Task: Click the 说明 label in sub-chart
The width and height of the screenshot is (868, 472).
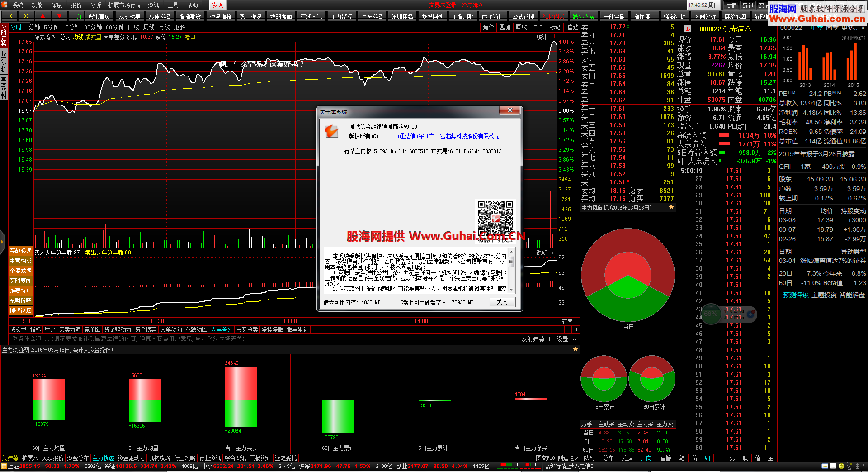Action: point(542,253)
